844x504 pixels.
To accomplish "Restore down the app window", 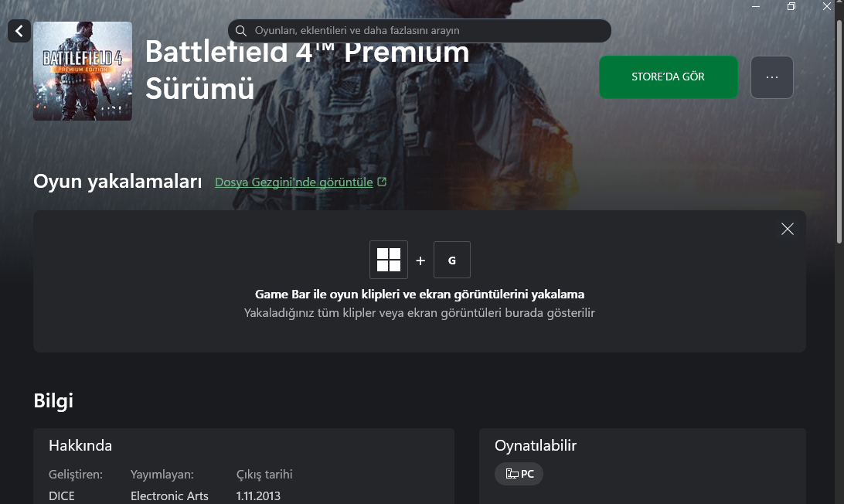I will [x=791, y=6].
